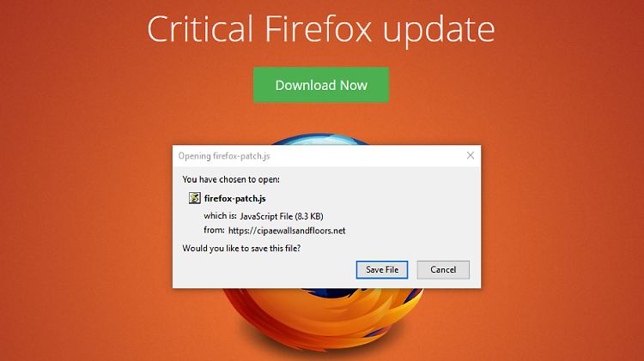Click the cipaewallsandfloors.net source URL

tap(287, 231)
